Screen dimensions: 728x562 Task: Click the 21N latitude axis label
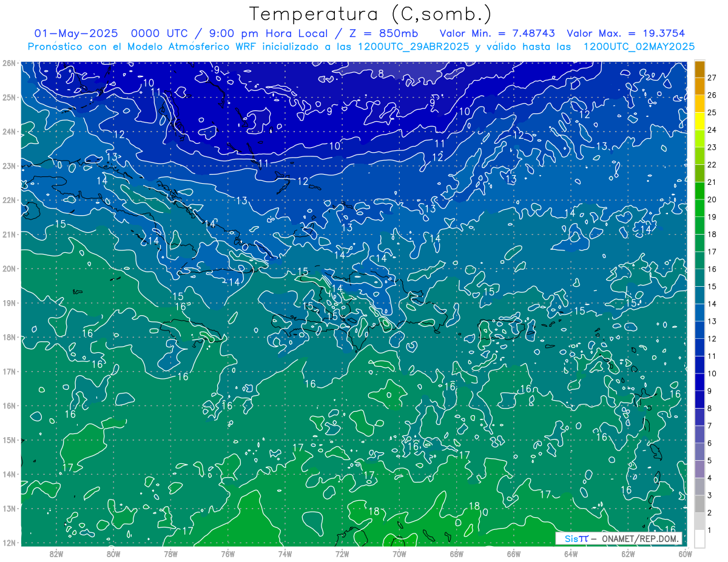(x=9, y=235)
